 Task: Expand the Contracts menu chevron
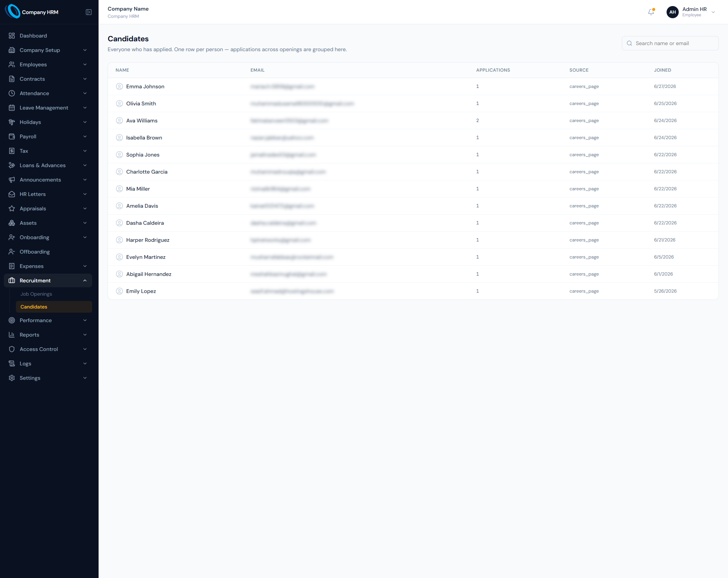(85, 79)
